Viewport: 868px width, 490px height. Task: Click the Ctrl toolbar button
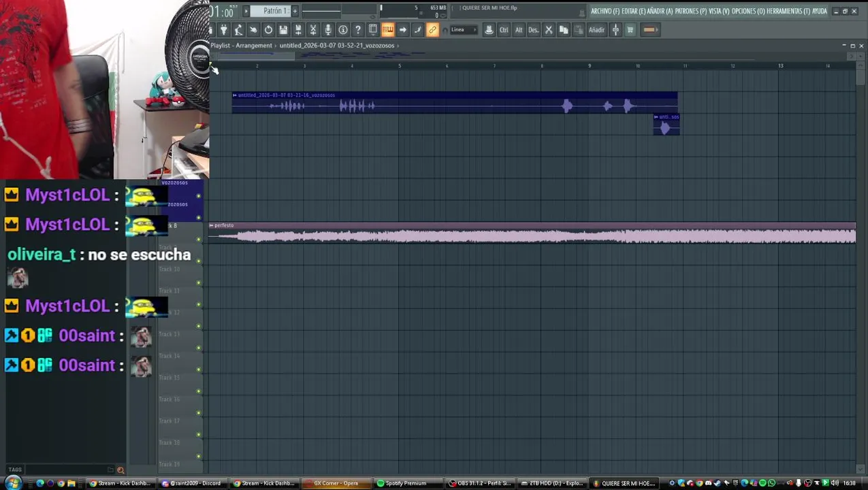[x=504, y=30]
